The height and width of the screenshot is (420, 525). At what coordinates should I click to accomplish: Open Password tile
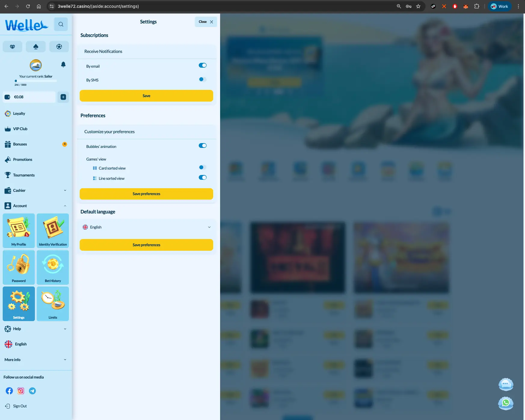[19, 268]
